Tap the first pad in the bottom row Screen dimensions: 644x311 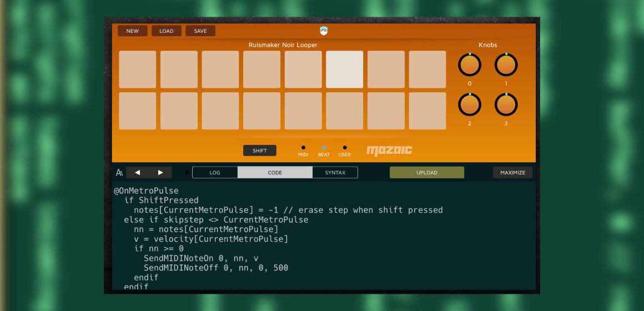tap(138, 111)
